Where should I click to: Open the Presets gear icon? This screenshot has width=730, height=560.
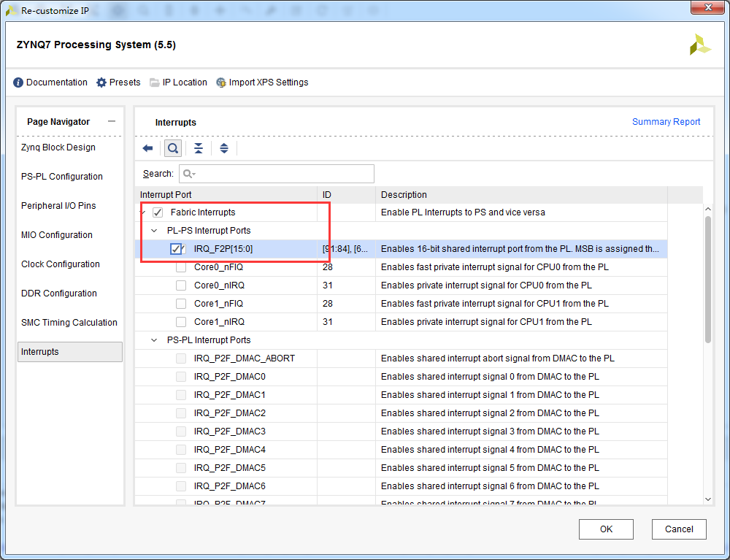point(101,83)
